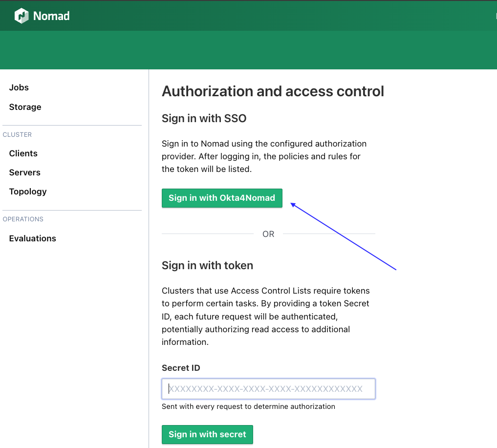Click the blue arrow pointing at the Okta button
The width and height of the screenshot is (497, 448).
[x=343, y=236]
